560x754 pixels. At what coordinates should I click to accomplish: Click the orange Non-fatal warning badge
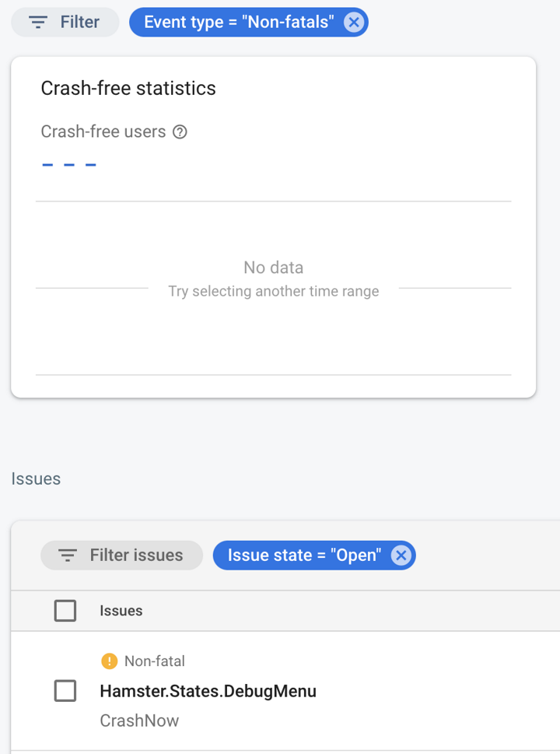(109, 661)
